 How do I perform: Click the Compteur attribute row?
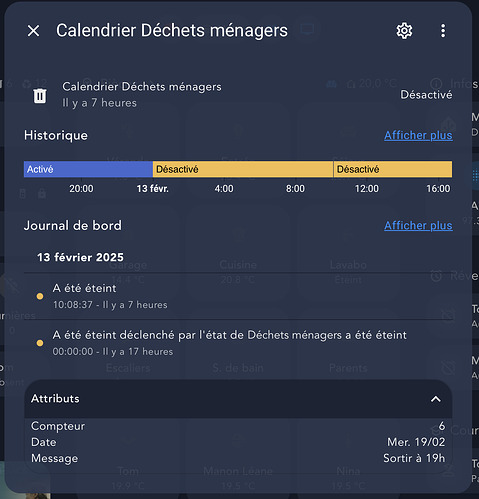(238, 426)
